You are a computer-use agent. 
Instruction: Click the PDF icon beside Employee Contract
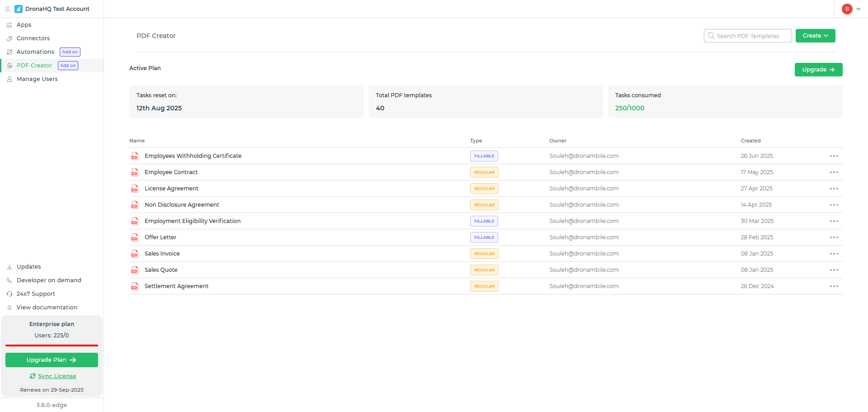click(x=135, y=172)
